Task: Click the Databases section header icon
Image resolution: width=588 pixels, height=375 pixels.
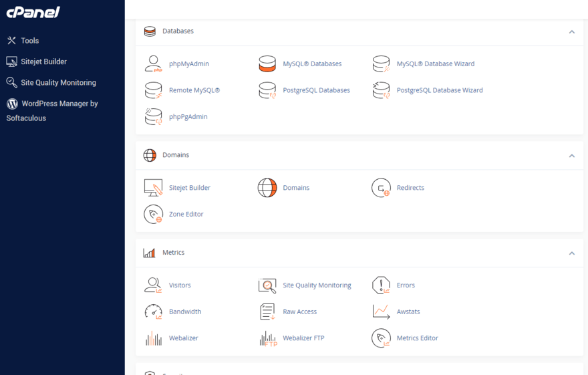Action: pyautogui.click(x=150, y=31)
